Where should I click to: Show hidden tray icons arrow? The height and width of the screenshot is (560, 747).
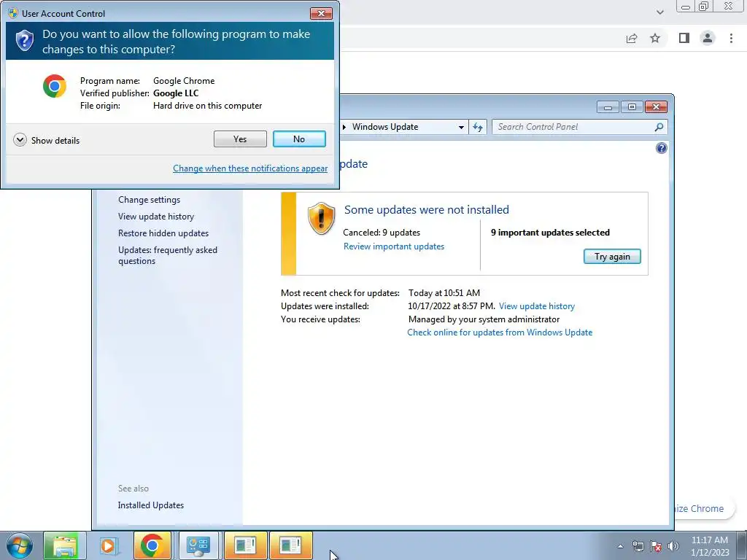[620, 546]
